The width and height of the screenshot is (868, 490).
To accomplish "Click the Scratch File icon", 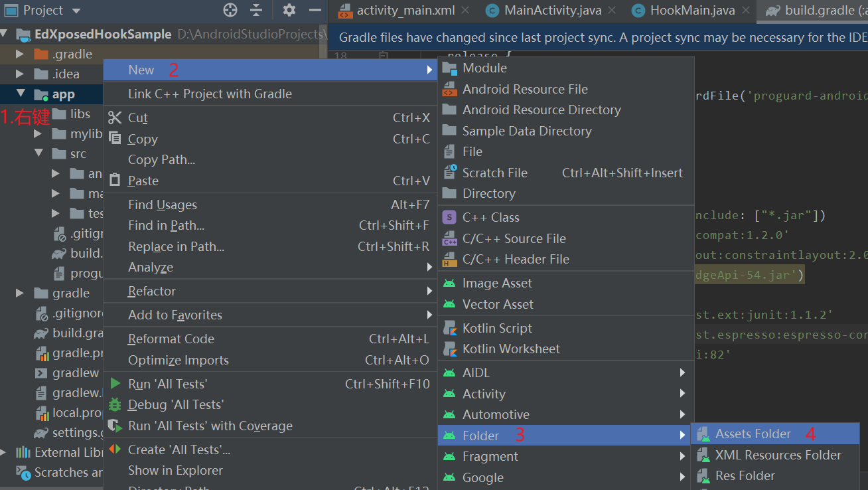I will coord(450,173).
